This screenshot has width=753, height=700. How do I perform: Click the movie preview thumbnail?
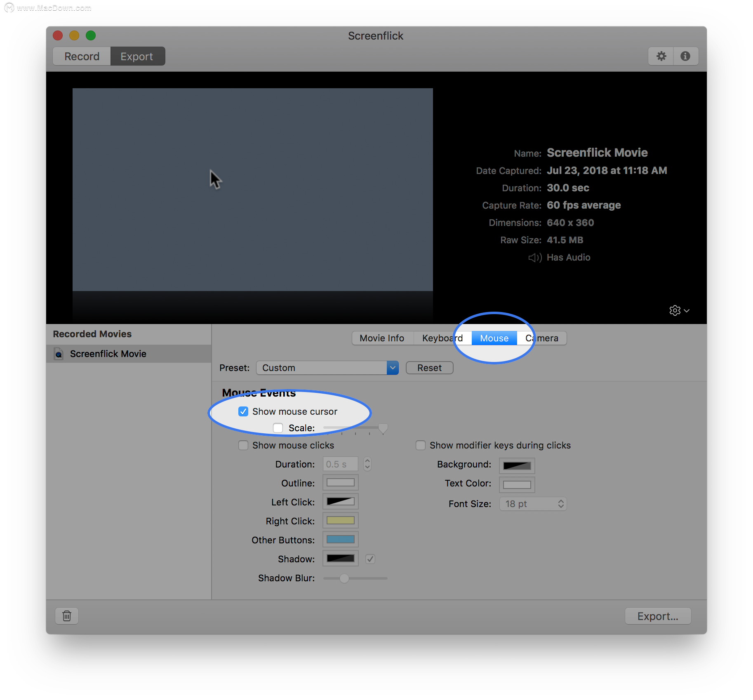pos(253,190)
